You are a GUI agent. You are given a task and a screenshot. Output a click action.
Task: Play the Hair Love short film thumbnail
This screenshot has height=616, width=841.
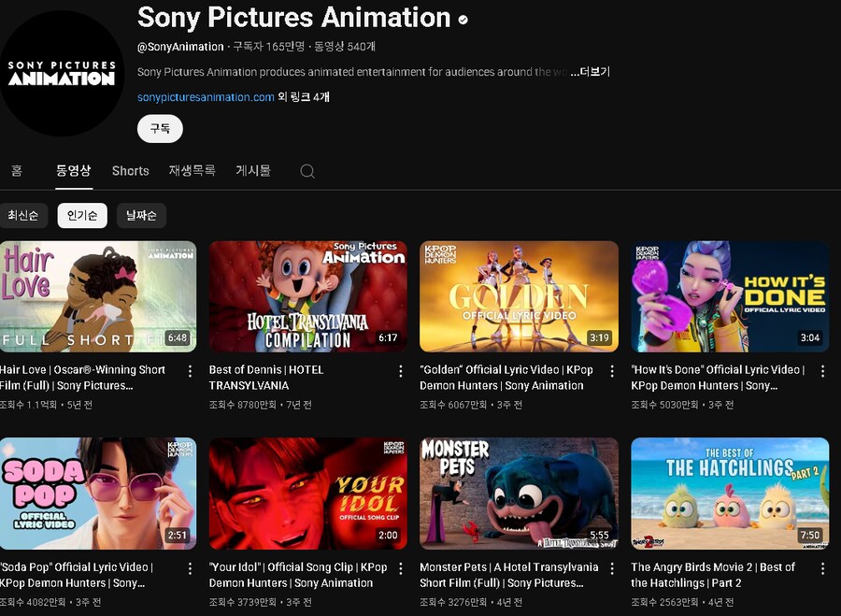pos(98,296)
